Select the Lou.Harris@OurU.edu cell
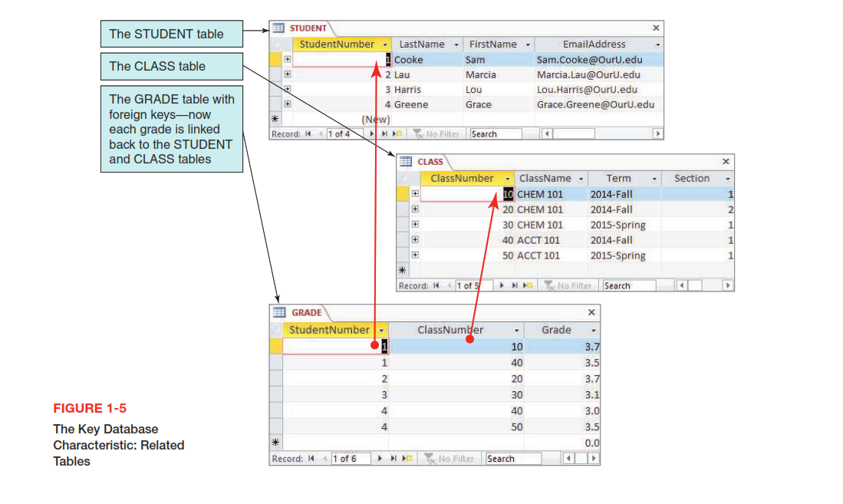The image size is (843, 504). pos(598,89)
